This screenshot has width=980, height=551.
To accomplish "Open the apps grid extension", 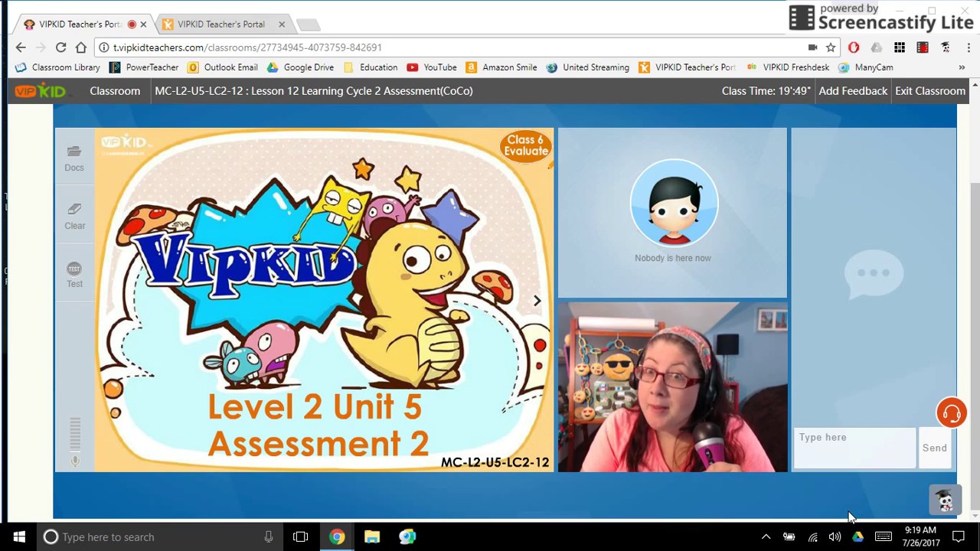I will click(x=900, y=47).
